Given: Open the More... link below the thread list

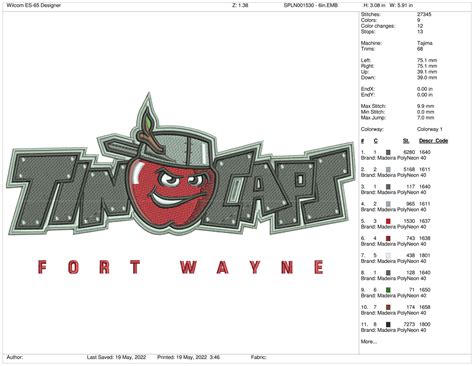Looking at the screenshot, I should [x=369, y=342].
